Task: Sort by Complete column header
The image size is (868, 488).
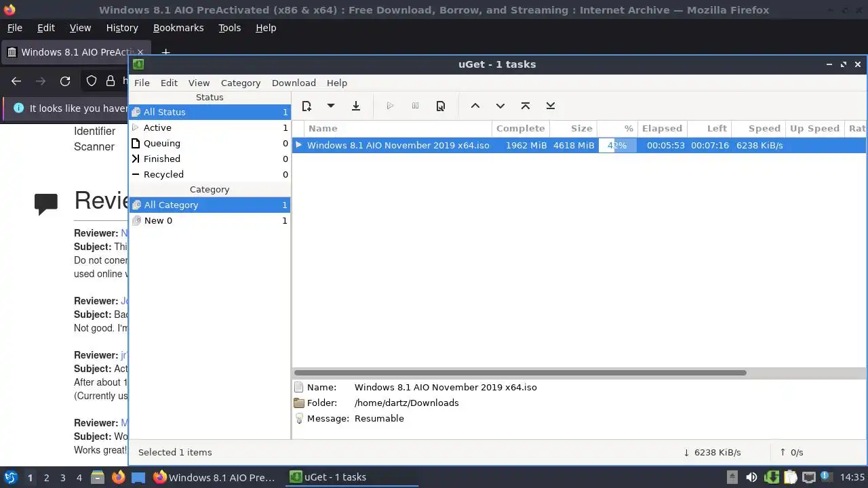Action: point(520,128)
